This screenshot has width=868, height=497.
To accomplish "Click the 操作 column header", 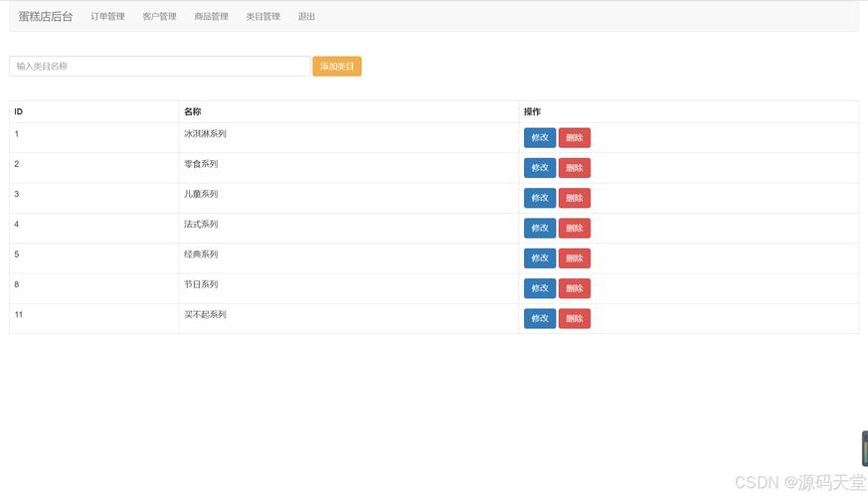I will click(689, 111).
